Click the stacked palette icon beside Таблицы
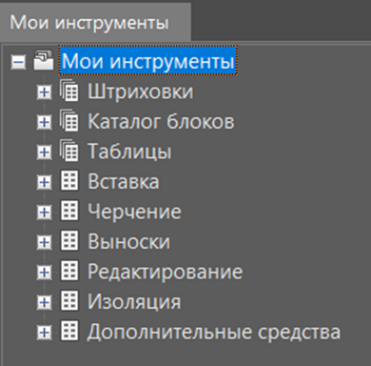Image resolution: width=371 pixels, height=366 pixels. 69,151
